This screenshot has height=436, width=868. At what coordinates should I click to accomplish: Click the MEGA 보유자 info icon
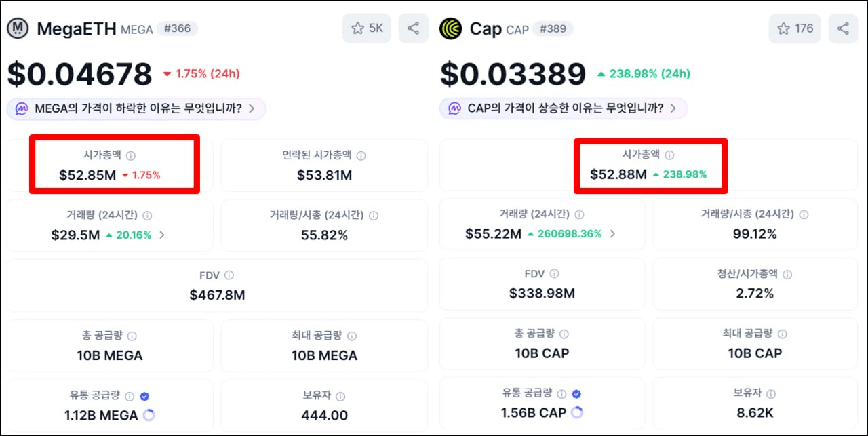tap(340, 397)
